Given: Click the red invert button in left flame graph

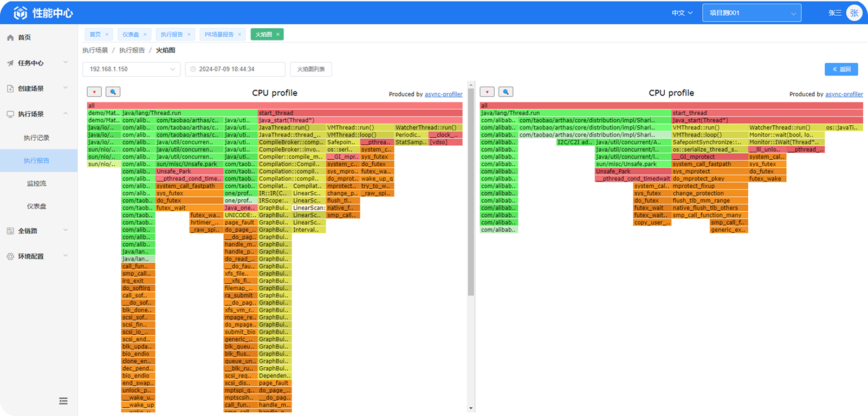Looking at the screenshot, I should click(94, 92).
